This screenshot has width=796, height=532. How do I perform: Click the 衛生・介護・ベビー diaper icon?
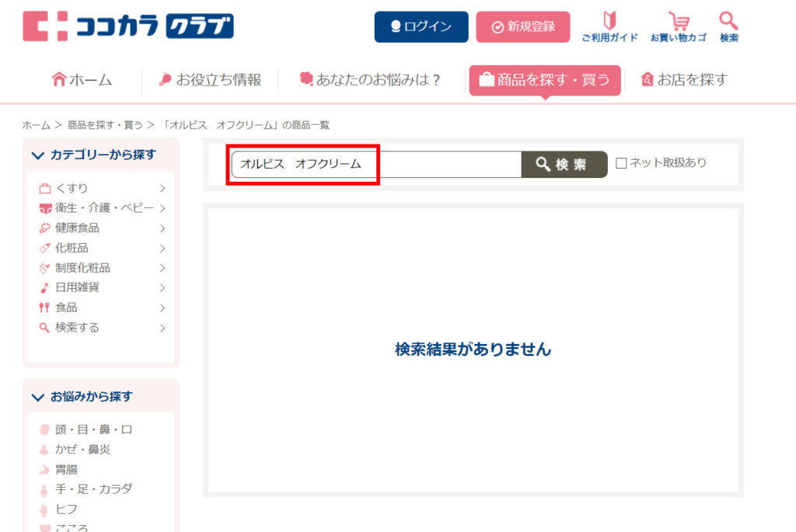coord(45,208)
